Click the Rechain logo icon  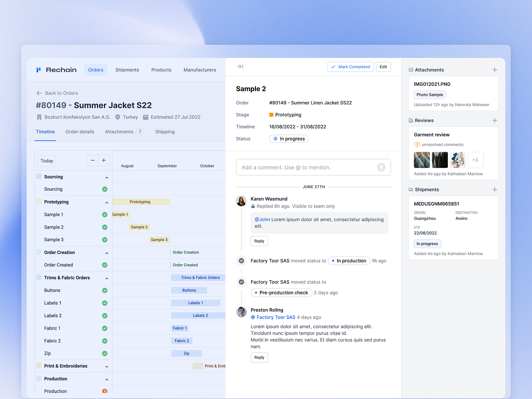pos(39,70)
